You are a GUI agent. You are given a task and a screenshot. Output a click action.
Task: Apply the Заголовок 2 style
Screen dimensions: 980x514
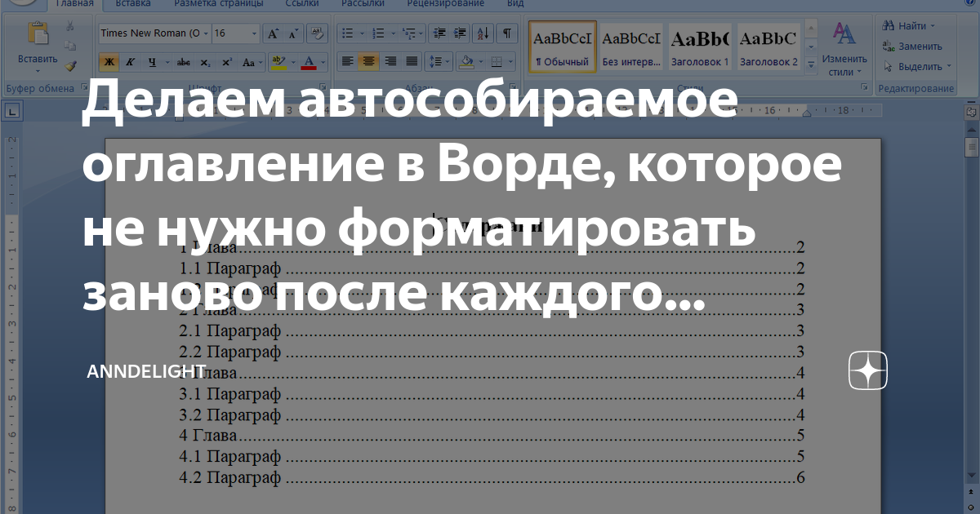768,47
